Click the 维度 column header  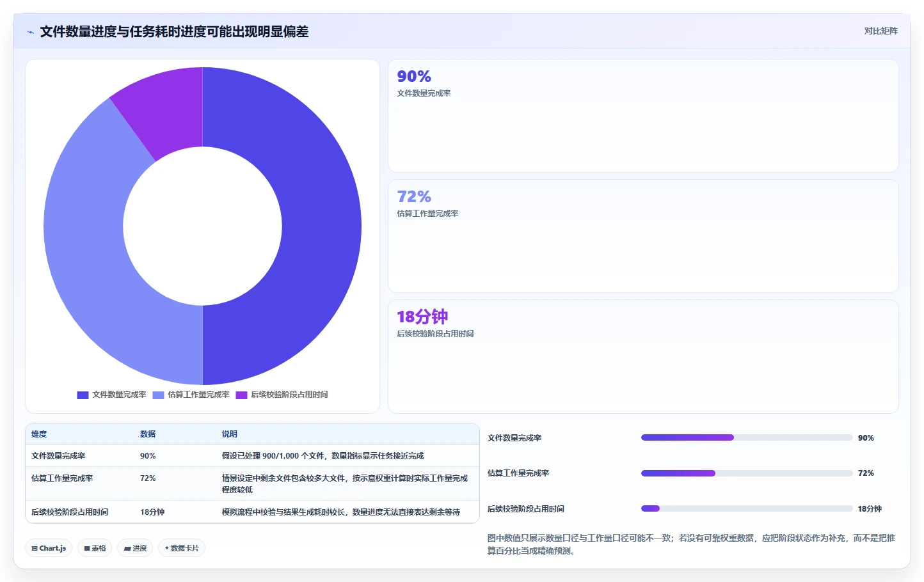click(39, 434)
